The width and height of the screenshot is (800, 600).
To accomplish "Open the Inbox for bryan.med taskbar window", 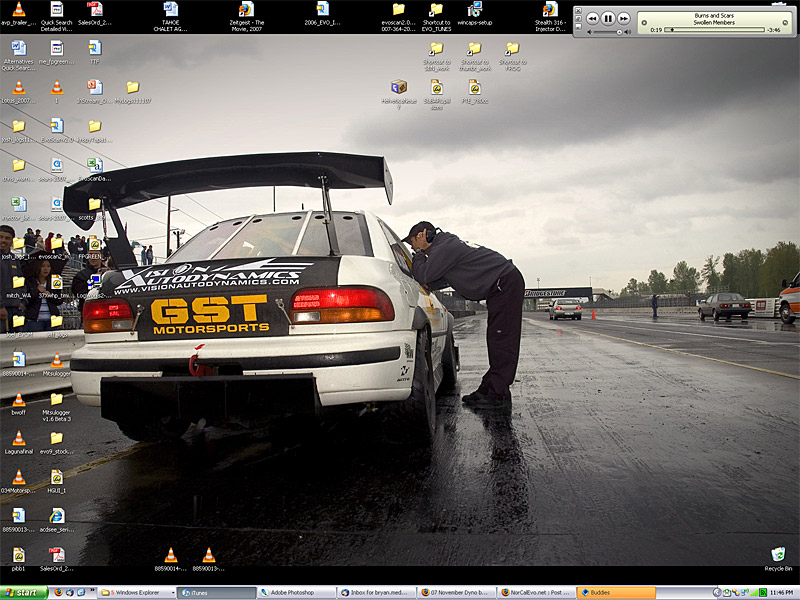I will click(376, 593).
